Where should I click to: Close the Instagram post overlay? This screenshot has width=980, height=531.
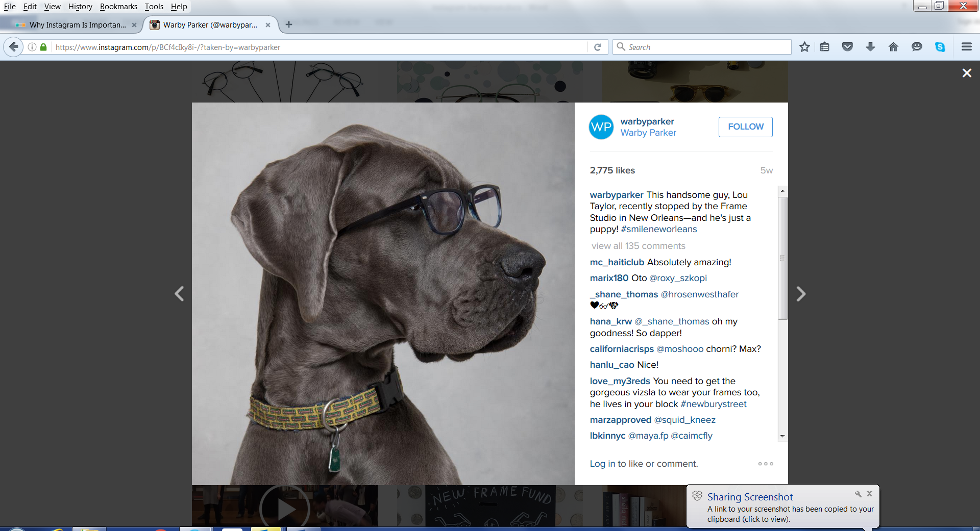pyautogui.click(x=966, y=73)
